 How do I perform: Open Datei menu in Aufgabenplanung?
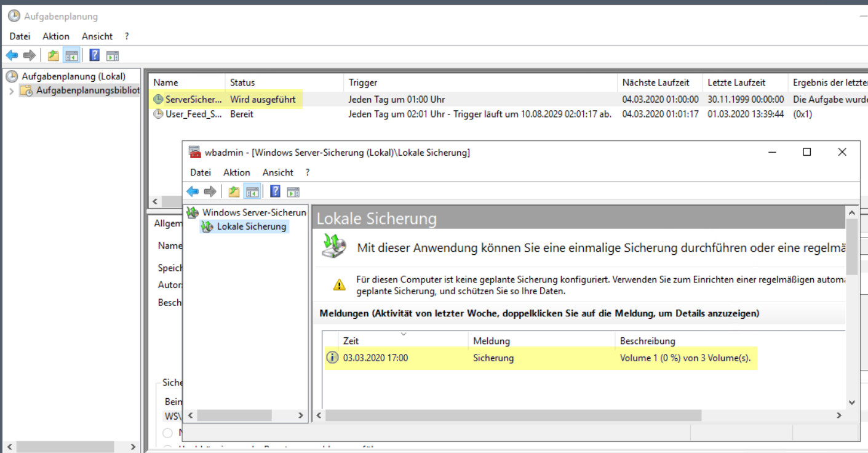coord(20,36)
